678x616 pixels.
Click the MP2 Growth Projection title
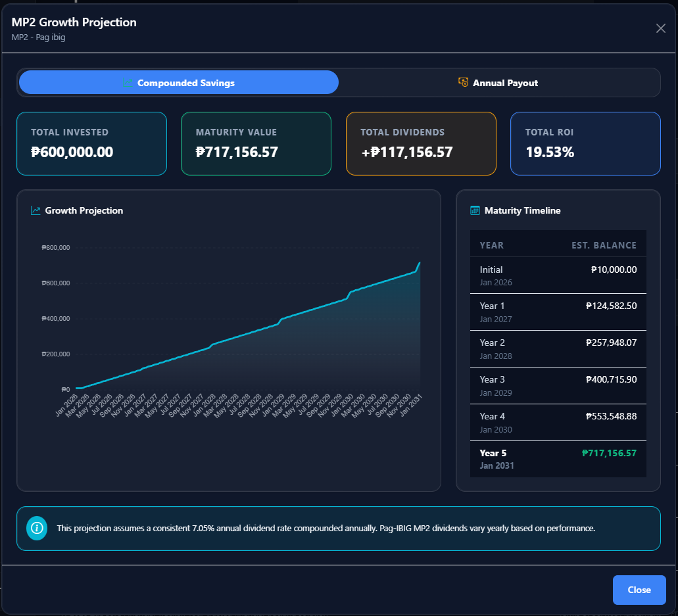(x=74, y=22)
